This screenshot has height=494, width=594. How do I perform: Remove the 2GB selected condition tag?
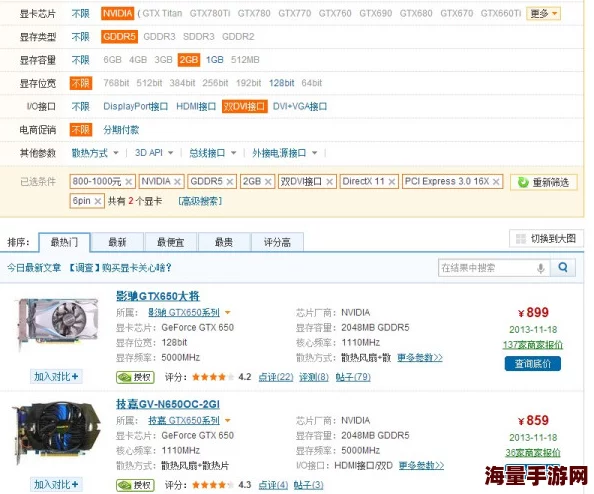[268, 182]
